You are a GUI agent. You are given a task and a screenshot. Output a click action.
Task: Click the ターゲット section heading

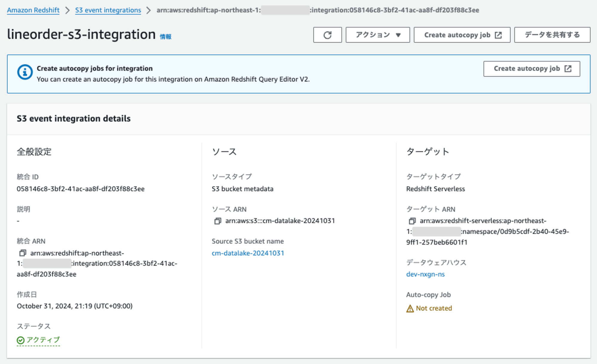427,152
